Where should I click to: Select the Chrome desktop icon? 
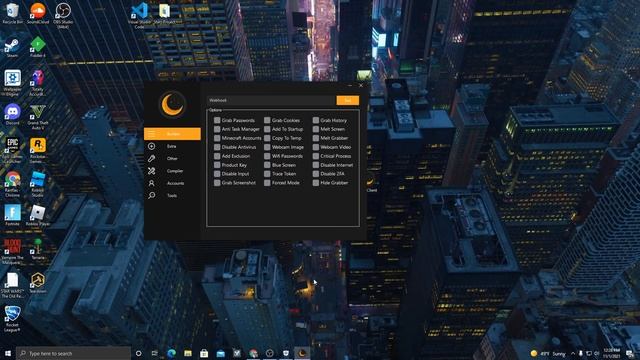pyautogui.click(x=12, y=184)
